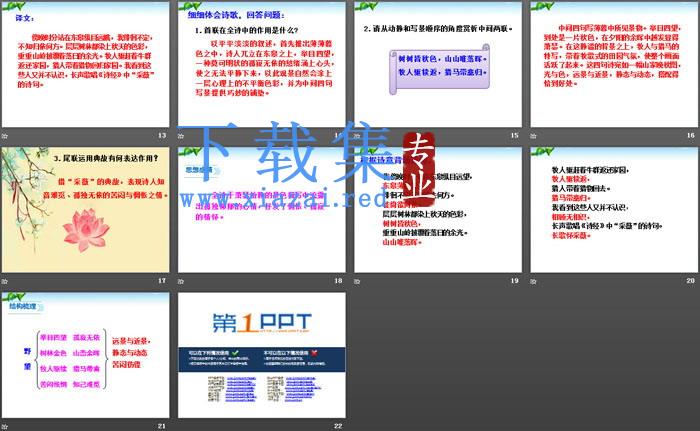Click slide number 16 label
700x431 pixels.
click(x=691, y=135)
